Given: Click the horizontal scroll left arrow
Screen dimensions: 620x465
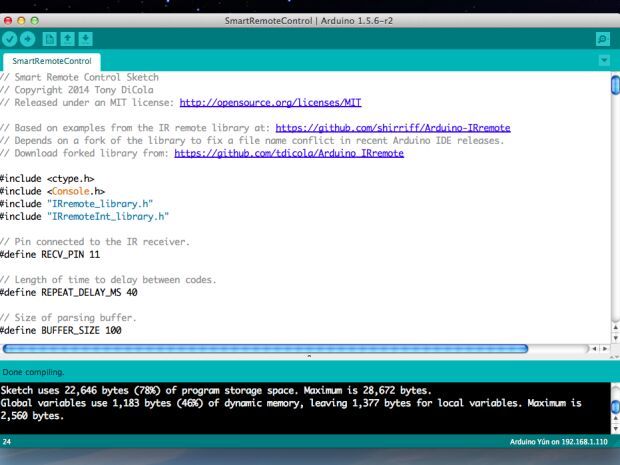Looking at the screenshot, I should (594, 349).
